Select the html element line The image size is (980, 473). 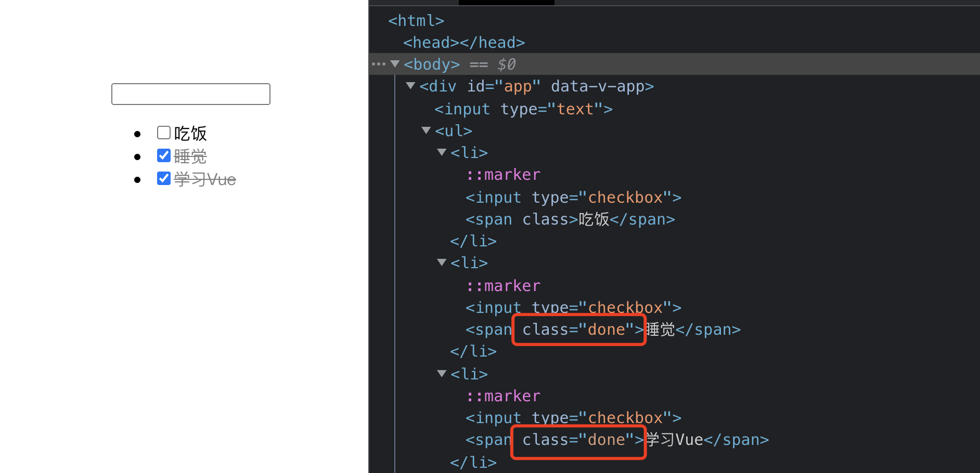416,20
